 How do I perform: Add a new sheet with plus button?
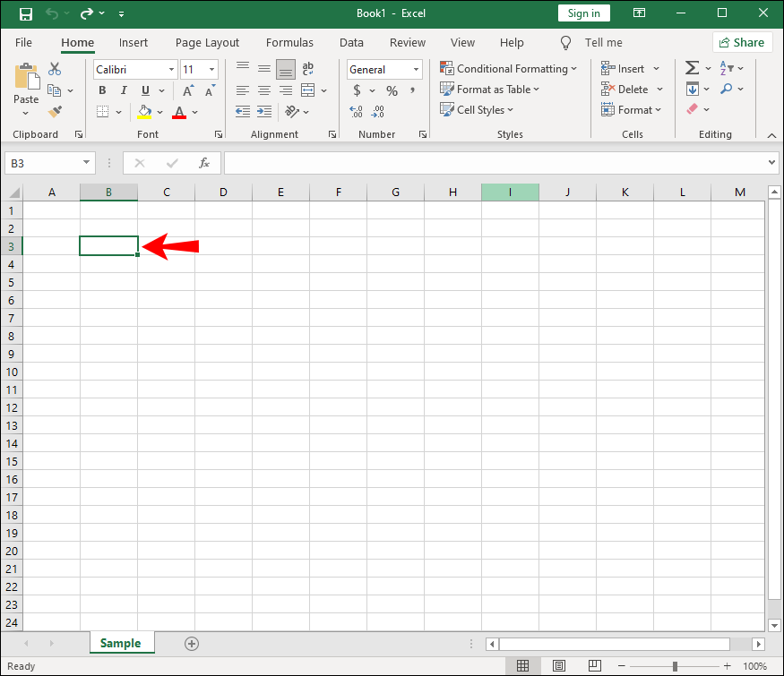point(192,644)
